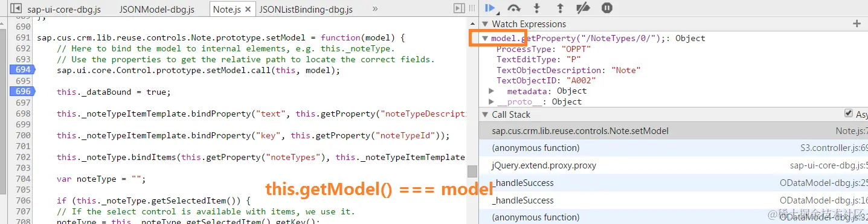
Task: Set a breakpoint on line number 700
Action: pos(23,135)
